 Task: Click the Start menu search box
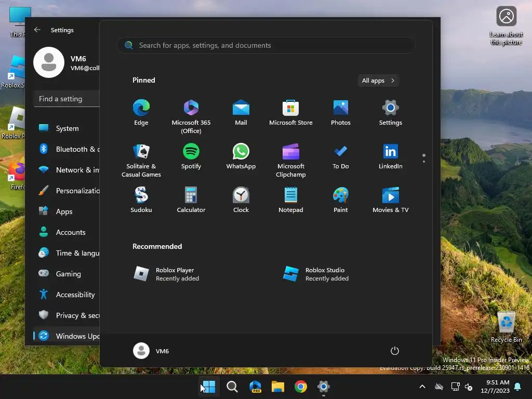tap(265, 45)
